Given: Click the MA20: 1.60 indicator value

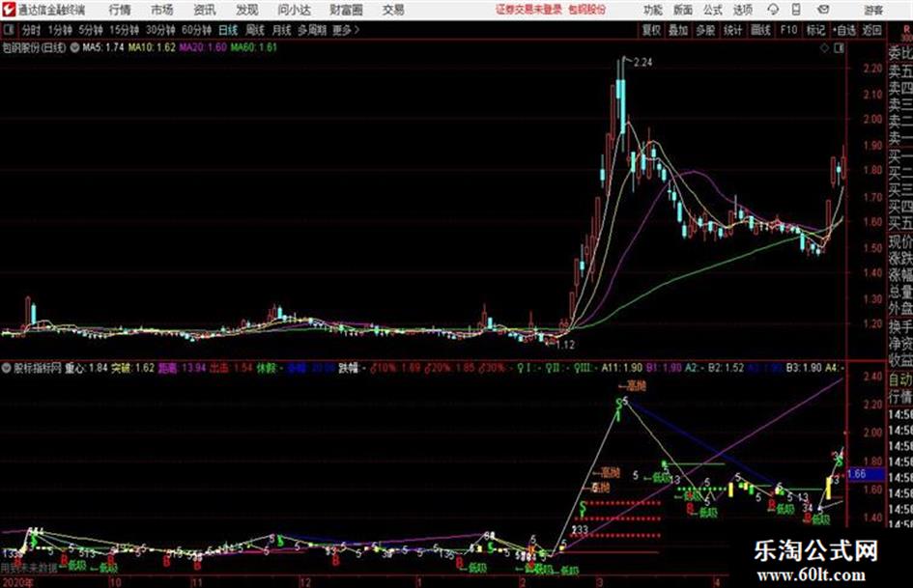Looking at the screenshot, I should point(203,47).
